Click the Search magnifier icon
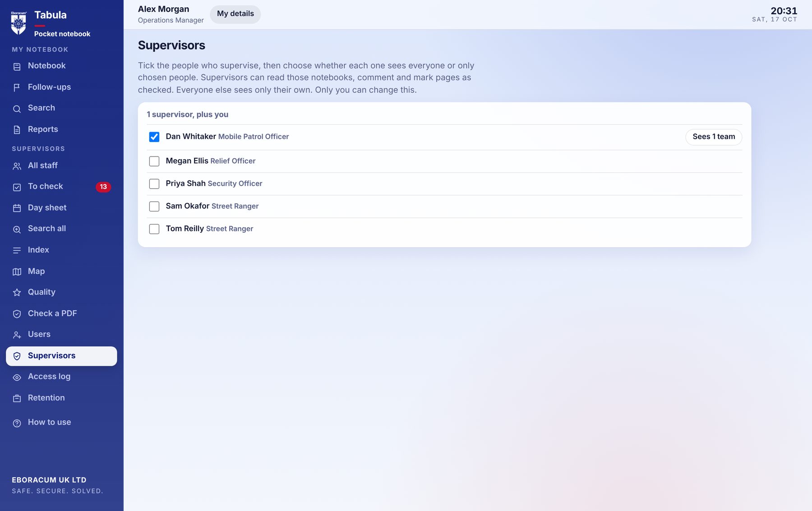812x511 pixels. [17, 109]
